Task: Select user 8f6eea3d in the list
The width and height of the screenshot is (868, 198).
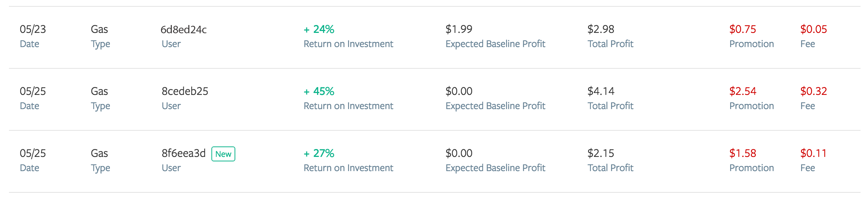Action: point(183,153)
